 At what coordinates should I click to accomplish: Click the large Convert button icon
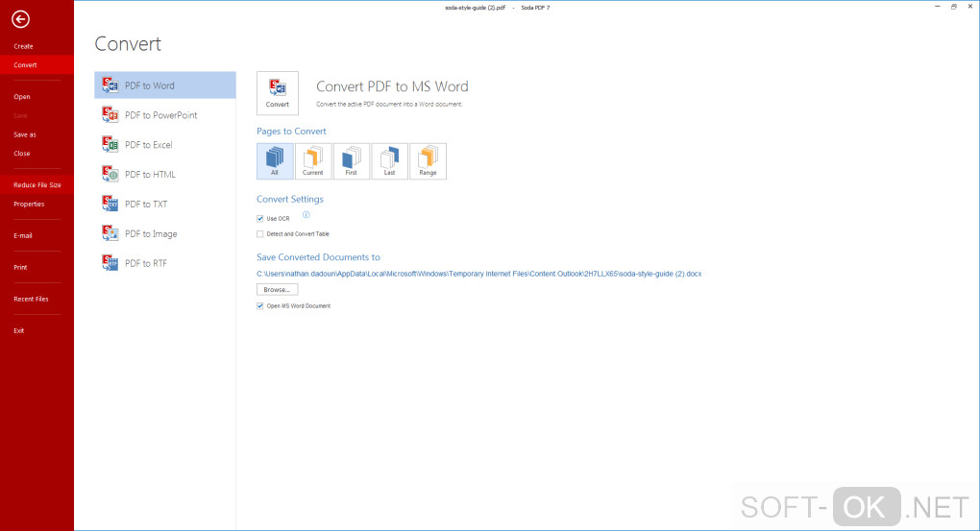278,93
